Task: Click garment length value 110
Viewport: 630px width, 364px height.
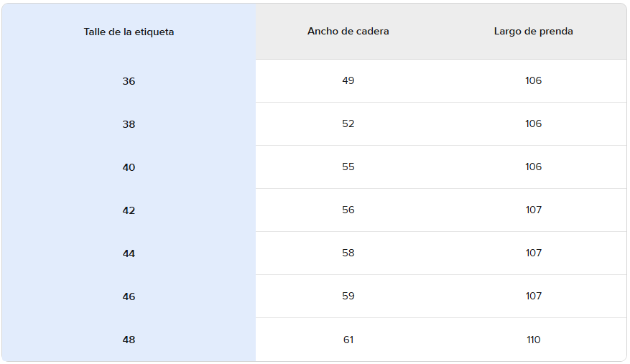Action: pyautogui.click(x=533, y=340)
